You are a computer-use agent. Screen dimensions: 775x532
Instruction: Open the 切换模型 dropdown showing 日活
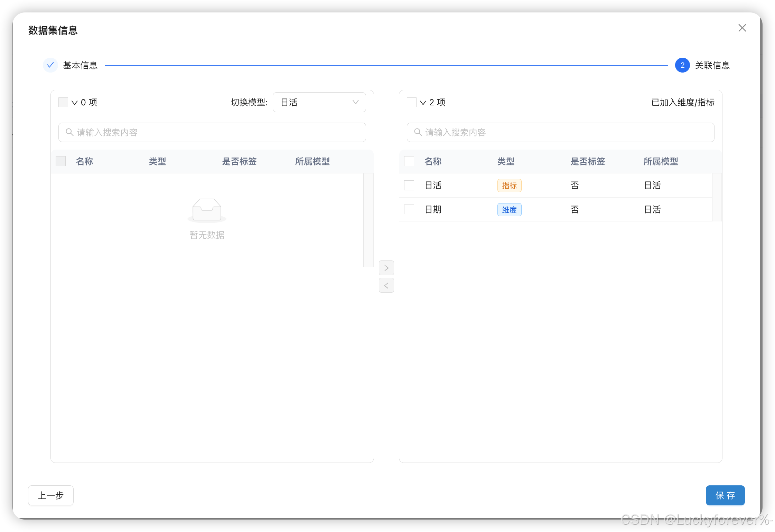pos(319,102)
